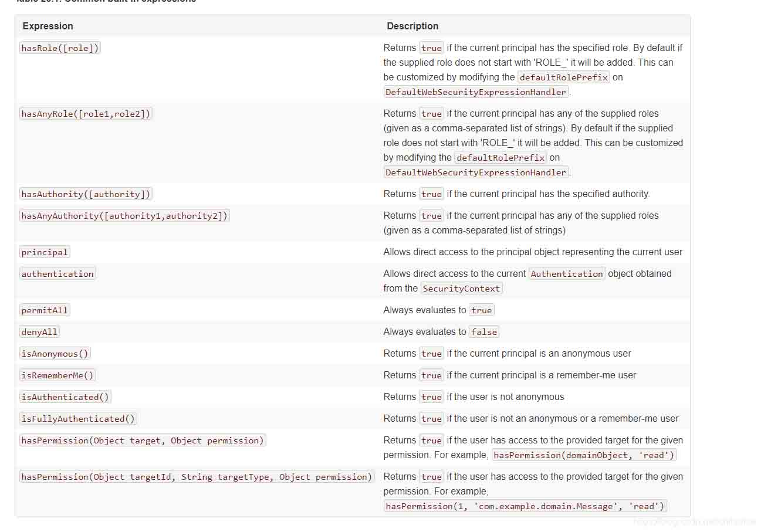This screenshot has width=761, height=532.
Task: Select hasAnyAuthority([authority1,authority2]) code
Action: 124,216
